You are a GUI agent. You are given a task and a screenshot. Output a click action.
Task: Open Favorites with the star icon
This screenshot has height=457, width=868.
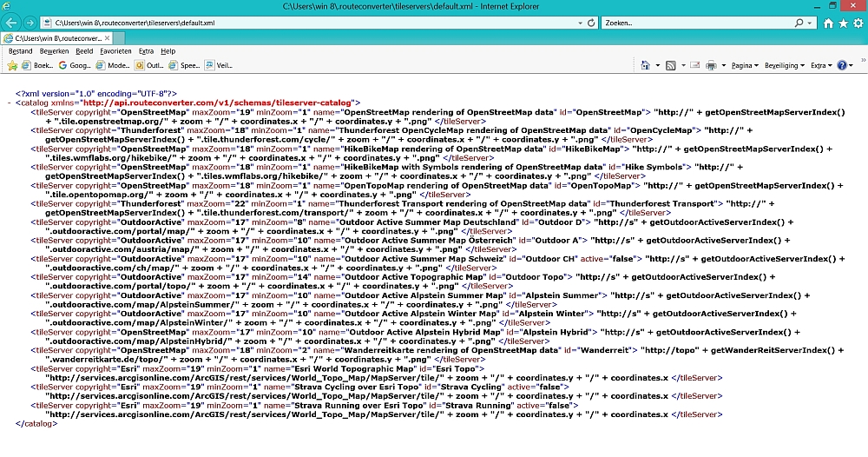[843, 23]
